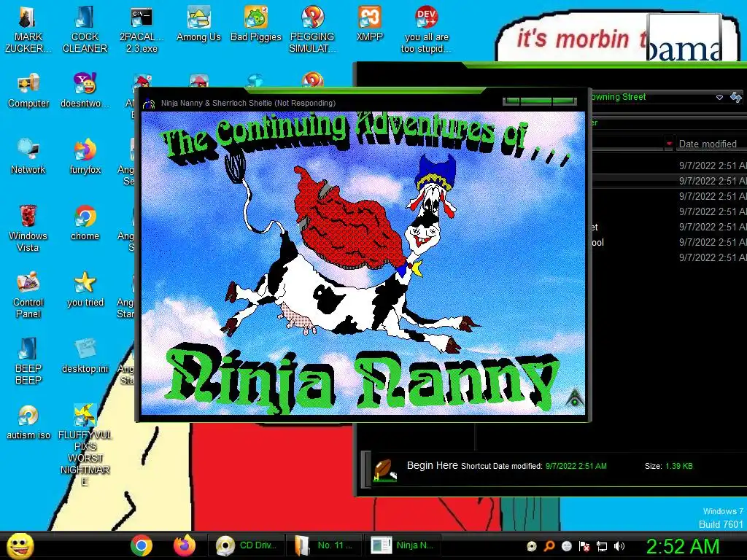Screen dimensions: 747x560
Task: Open the volume speaker tray icon
Action: pos(619,546)
